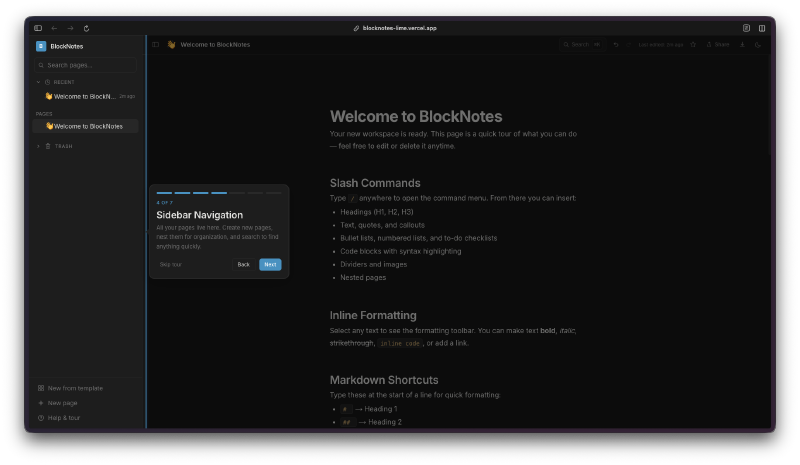Redo the last edit
Viewport: 800px width, 465px height.
629,44
